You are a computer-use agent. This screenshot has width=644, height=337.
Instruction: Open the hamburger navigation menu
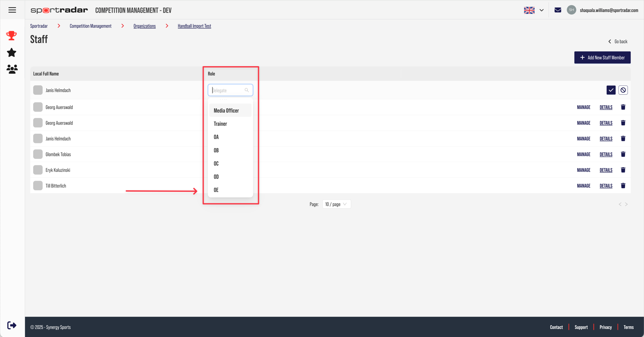click(x=12, y=10)
